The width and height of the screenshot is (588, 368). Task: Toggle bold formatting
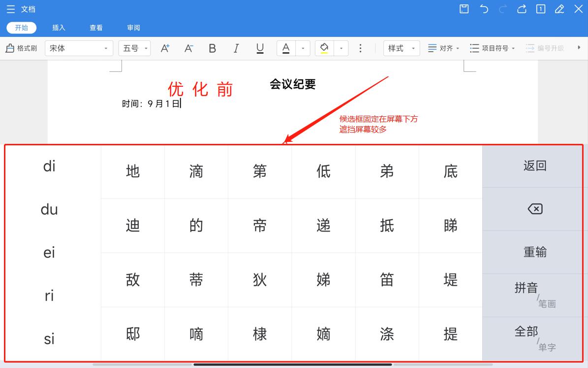pyautogui.click(x=212, y=48)
